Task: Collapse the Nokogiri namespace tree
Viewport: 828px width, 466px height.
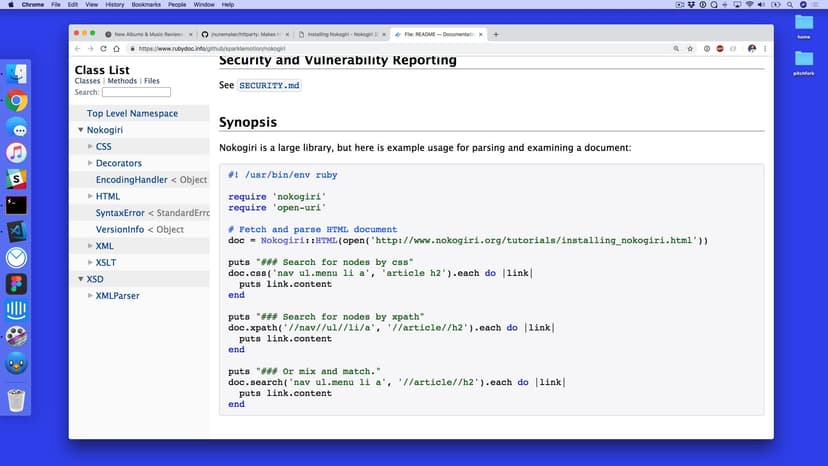Action: [80, 130]
